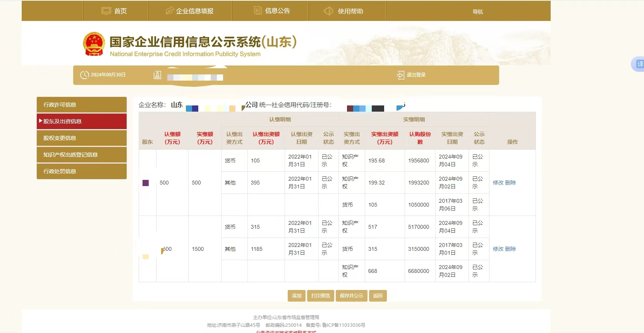The image size is (644, 333).
Task: Click 删除 for the 500 万元 shareholder row
Action: pos(510,183)
